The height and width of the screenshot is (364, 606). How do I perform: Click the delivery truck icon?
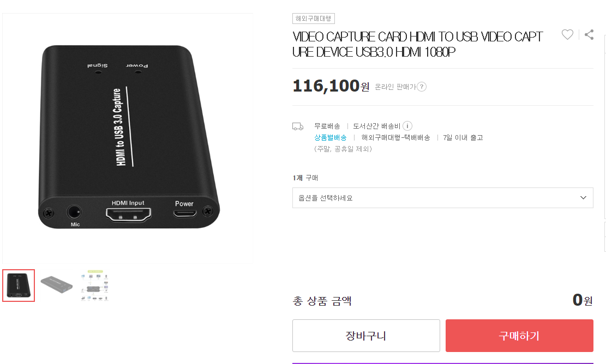tap(298, 126)
